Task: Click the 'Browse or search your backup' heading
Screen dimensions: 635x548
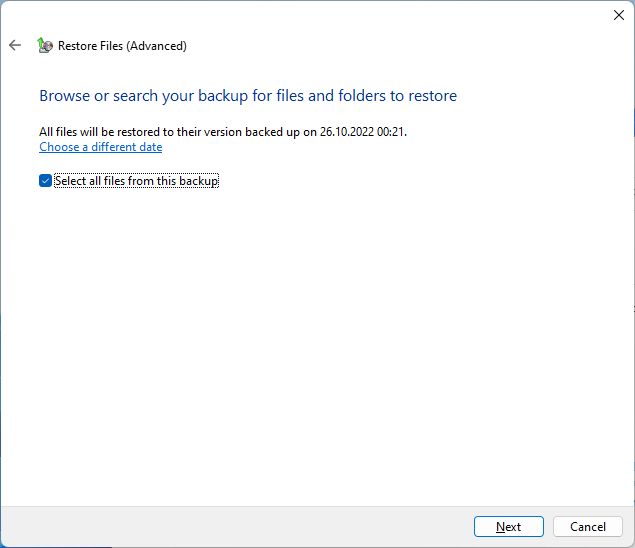Action: tap(248, 96)
